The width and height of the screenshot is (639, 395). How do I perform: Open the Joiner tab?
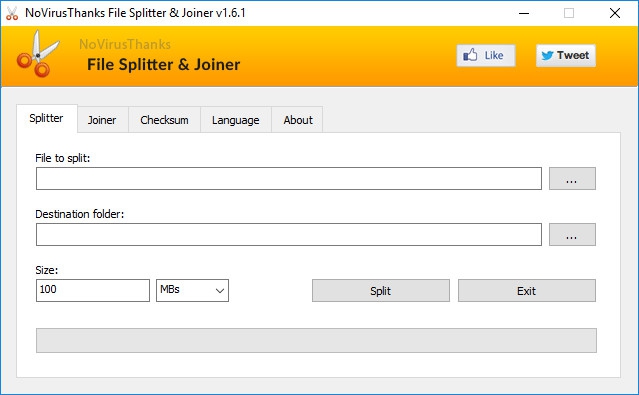pos(102,120)
